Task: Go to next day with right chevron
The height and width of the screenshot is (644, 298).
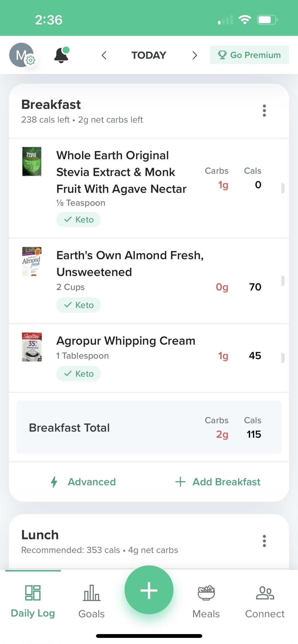Action: [x=195, y=55]
